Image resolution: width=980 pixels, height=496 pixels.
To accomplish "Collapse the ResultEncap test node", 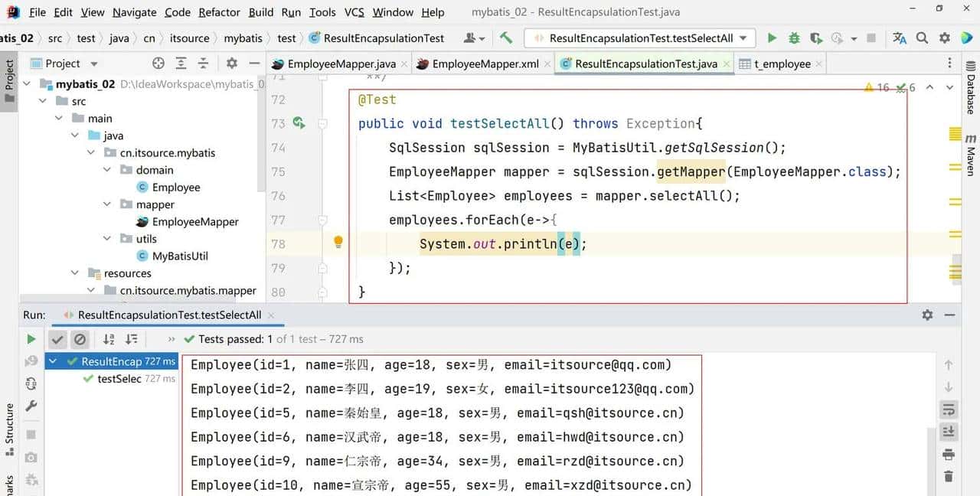I will tap(53, 361).
